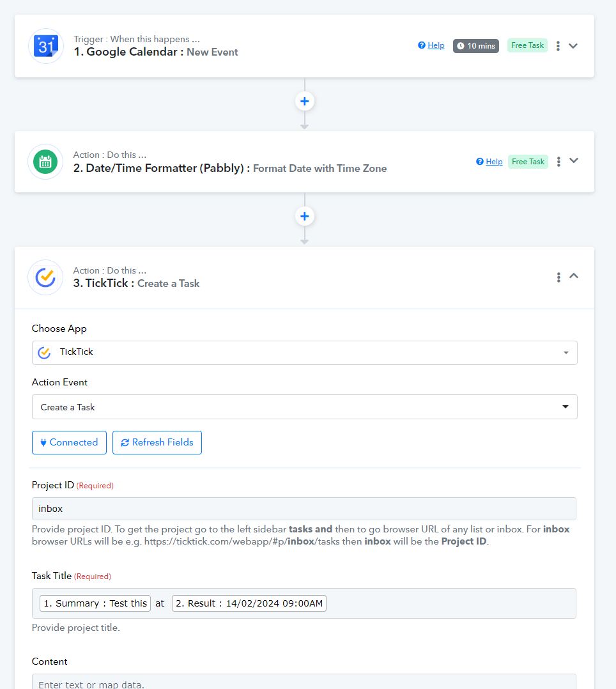Click the Project ID input field containing inbox
The image size is (616, 689).
tap(304, 509)
